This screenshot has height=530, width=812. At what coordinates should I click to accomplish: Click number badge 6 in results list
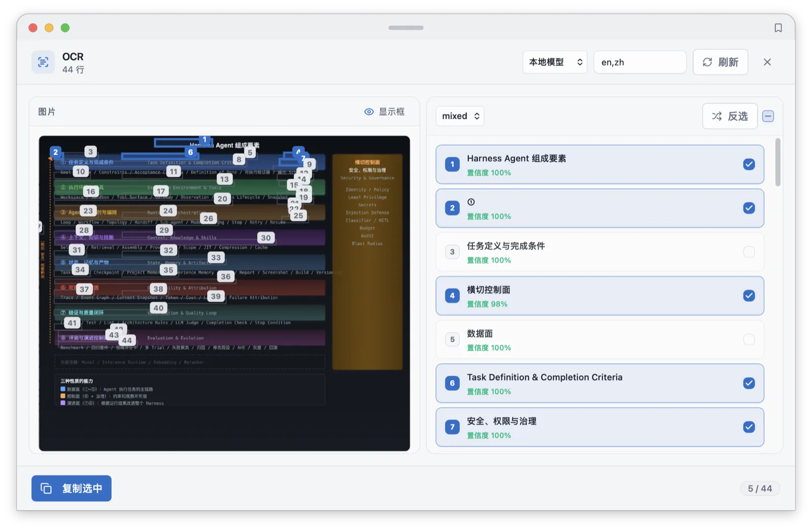click(x=452, y=383)
